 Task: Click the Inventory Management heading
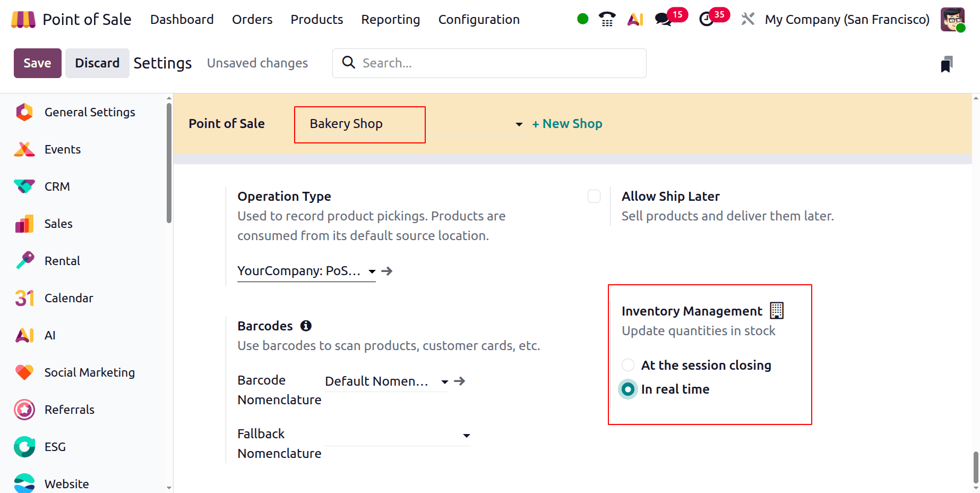tap(692, 311)
